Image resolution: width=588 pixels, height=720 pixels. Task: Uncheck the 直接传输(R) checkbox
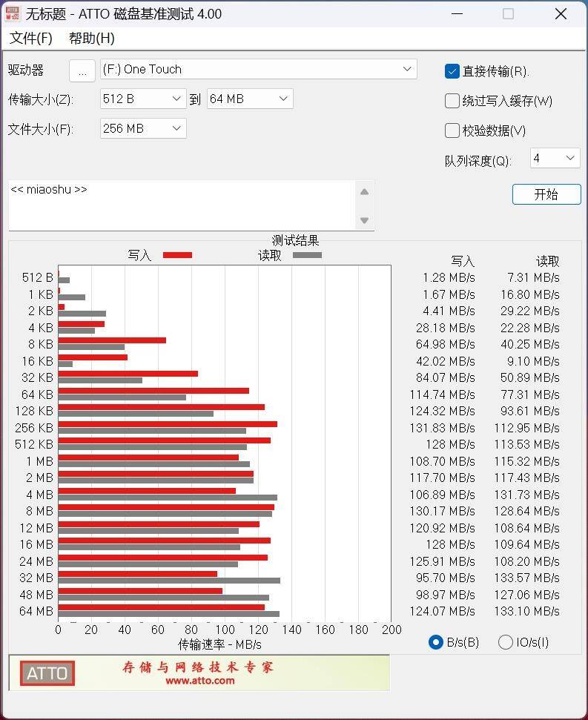coord(452,71)
